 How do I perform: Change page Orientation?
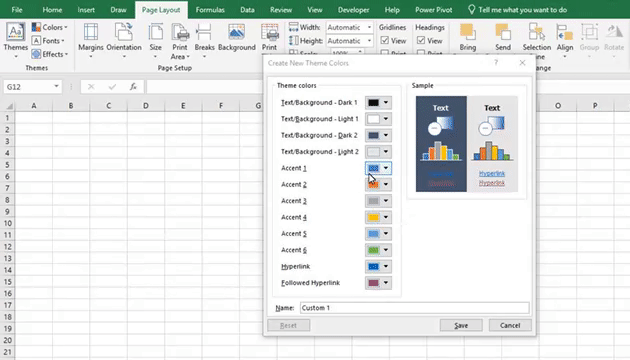click(124, 41)
